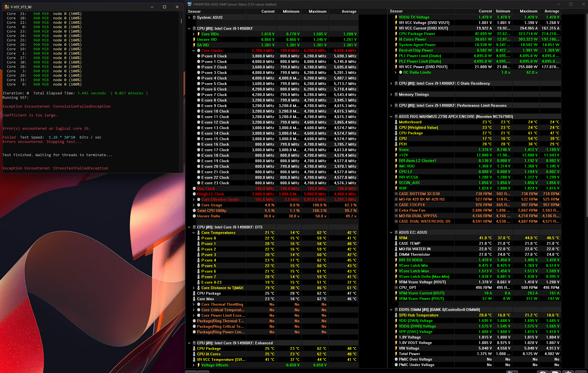Click the left panel Average column header
588x373 pixels.
(x=343, y=11)
